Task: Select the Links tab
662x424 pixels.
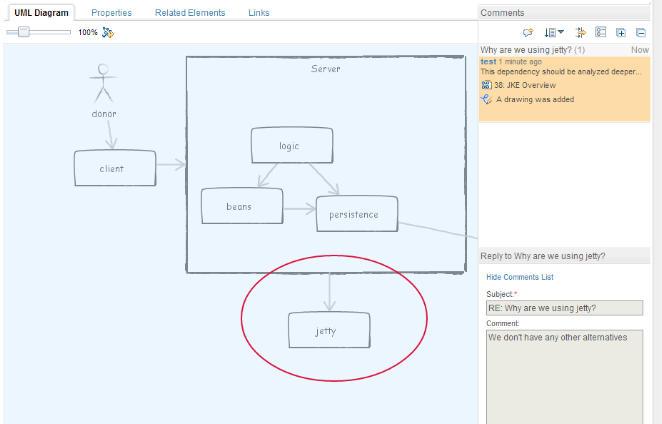Action: click(258, 13)
